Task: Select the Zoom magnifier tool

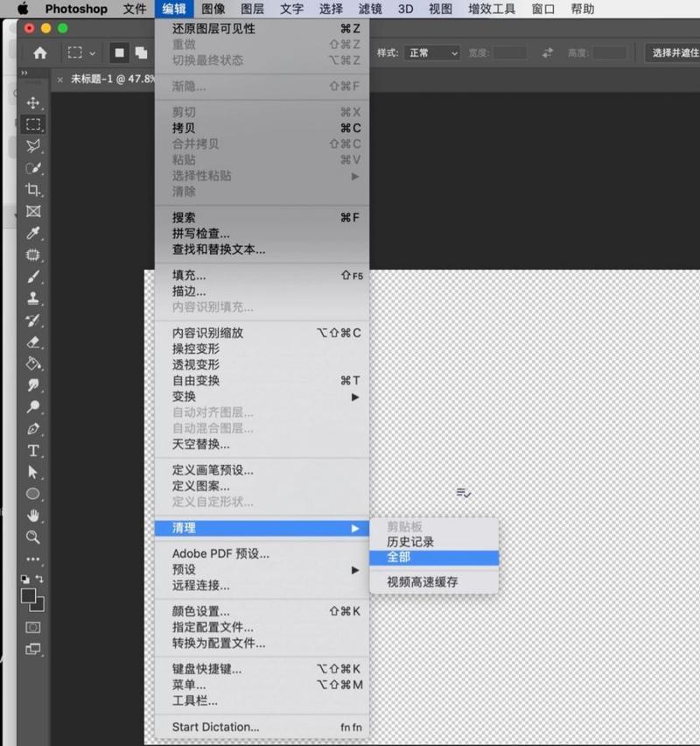Action: 33,537
